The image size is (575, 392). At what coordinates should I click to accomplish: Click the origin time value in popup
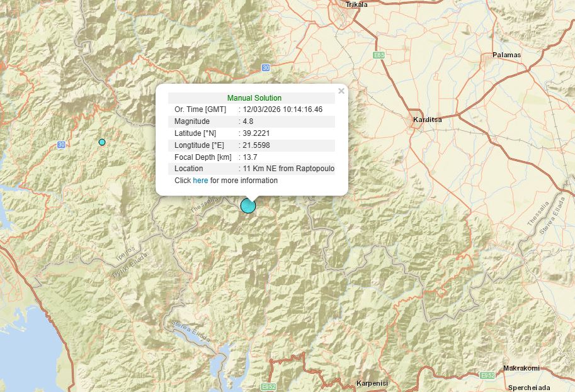point(282,109)
